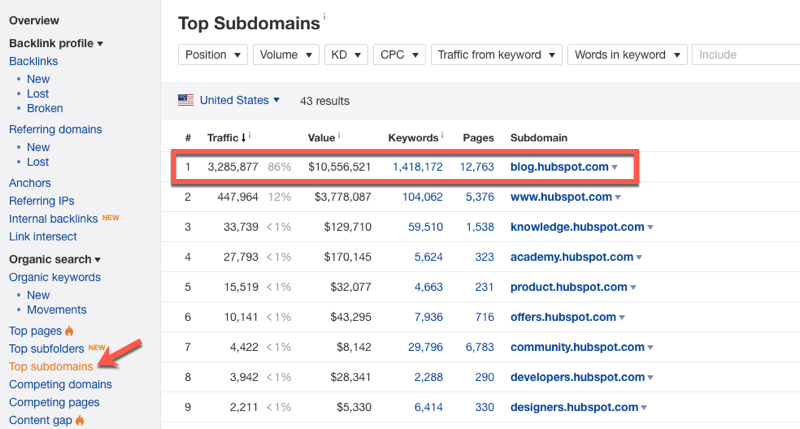Open Traffic from keyword filter
The width and height of the screenshot is (800, 429).
tap(496, 55)
